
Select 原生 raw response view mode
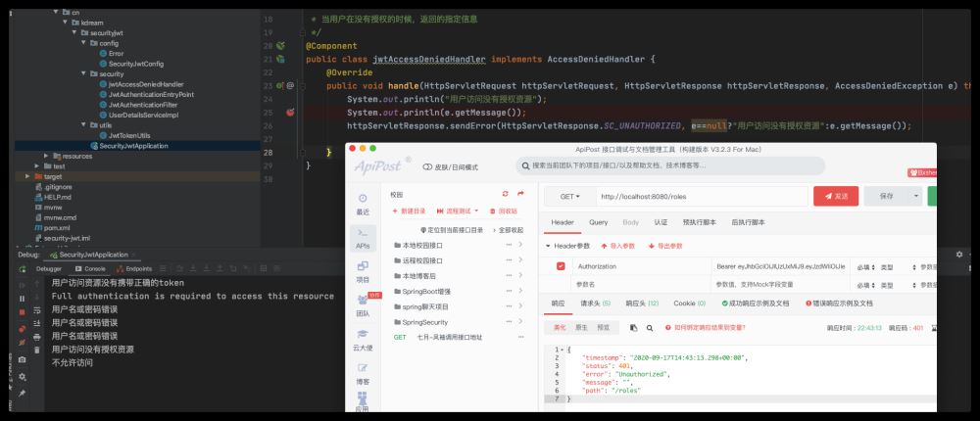(x=581, y=327)
